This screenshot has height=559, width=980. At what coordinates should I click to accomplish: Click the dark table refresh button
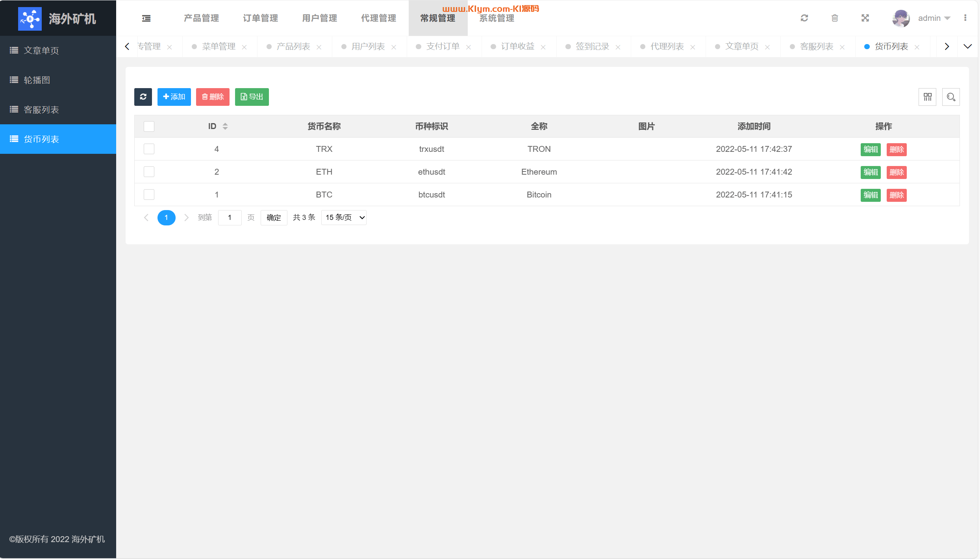click(x=143, y=97)
